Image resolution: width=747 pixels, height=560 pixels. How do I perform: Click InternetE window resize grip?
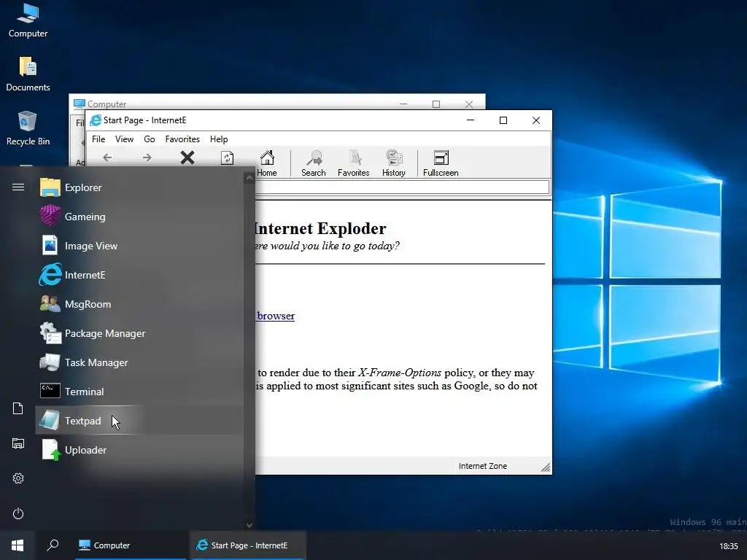point(546,467)
